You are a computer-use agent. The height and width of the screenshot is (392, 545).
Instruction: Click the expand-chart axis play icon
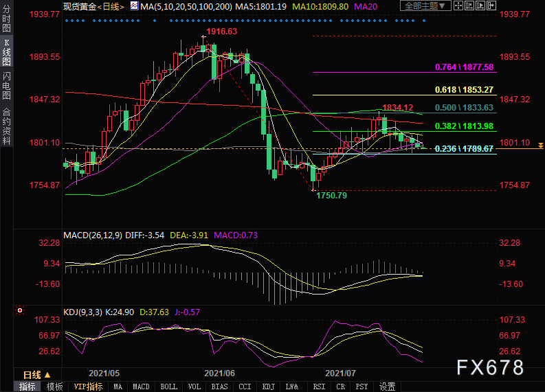[480, 5]
